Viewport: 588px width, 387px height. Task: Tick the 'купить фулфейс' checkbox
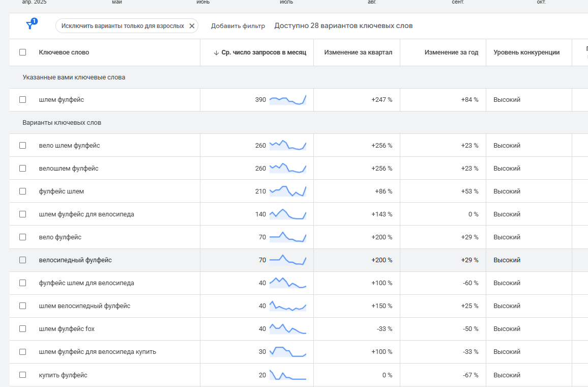pos(22,375)
